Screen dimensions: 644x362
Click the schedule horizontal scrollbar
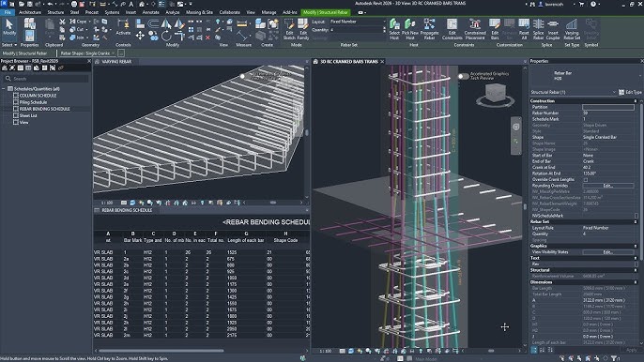161,351
